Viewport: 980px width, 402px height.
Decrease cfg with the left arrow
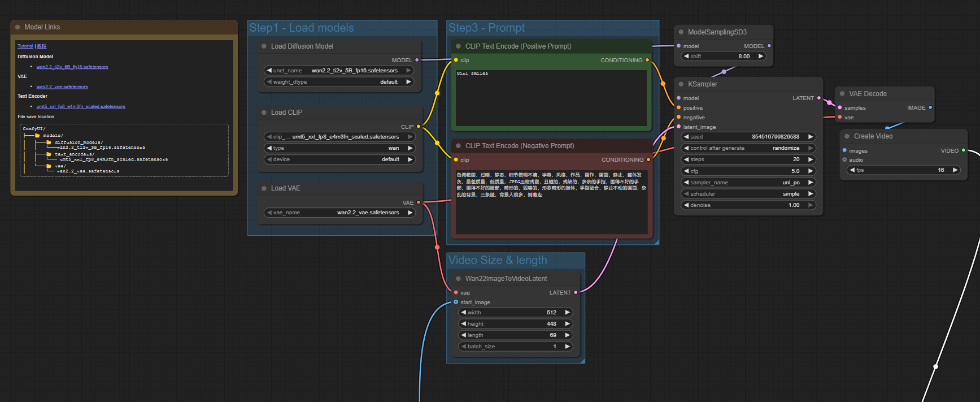coord(686,171)
